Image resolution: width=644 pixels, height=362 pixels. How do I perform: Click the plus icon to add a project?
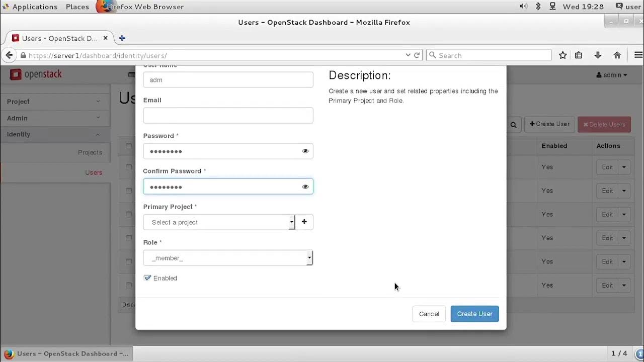click(x=304, y=222)
